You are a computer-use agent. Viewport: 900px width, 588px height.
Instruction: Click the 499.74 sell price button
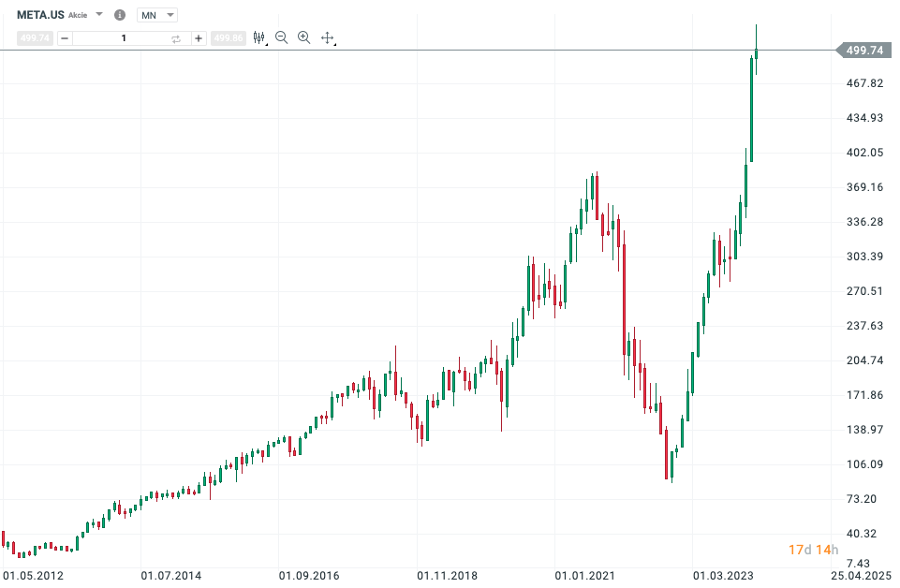tap(36, 38)
